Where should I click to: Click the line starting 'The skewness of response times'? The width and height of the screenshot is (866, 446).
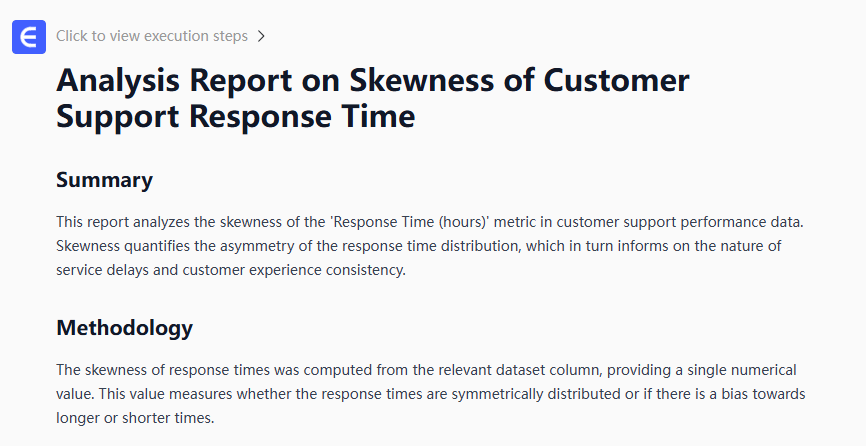[x=426, y=370]
